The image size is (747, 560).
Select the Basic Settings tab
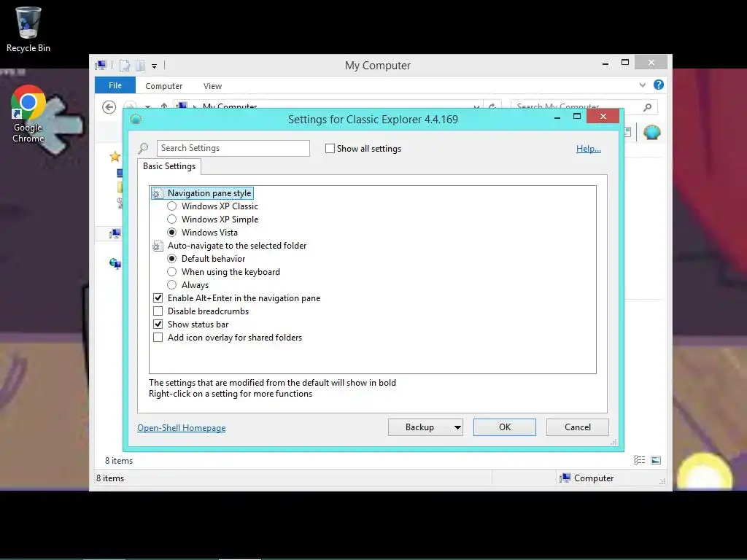click(x=169, y=166)
